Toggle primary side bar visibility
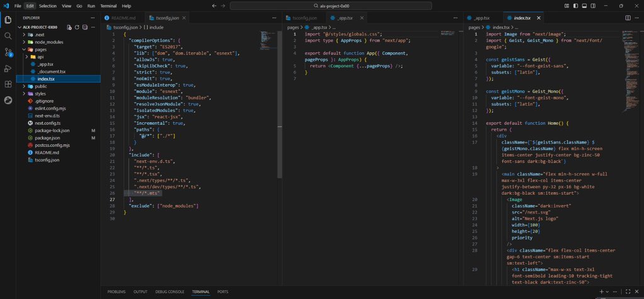Image resolution: width=644 pixels, height=299 pixels. point(575,6)
